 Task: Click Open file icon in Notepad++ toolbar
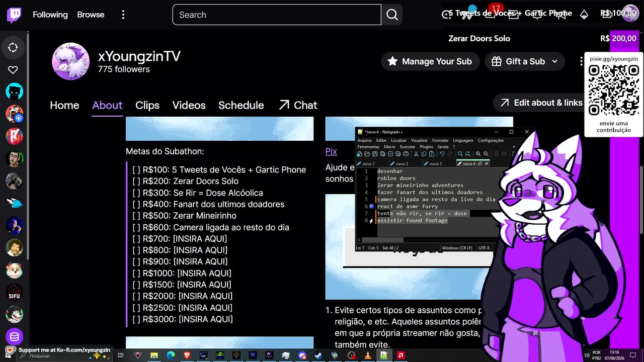[x=367, y=154]
